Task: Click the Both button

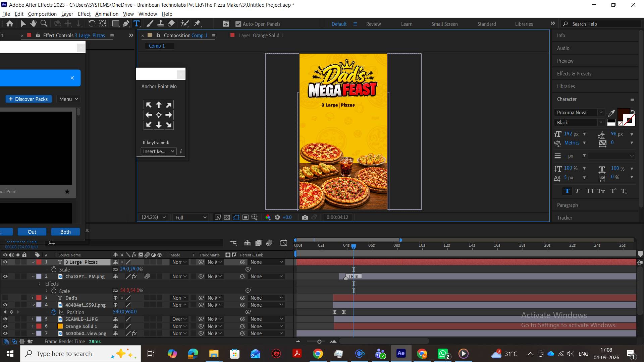Action: pos(65,232)
